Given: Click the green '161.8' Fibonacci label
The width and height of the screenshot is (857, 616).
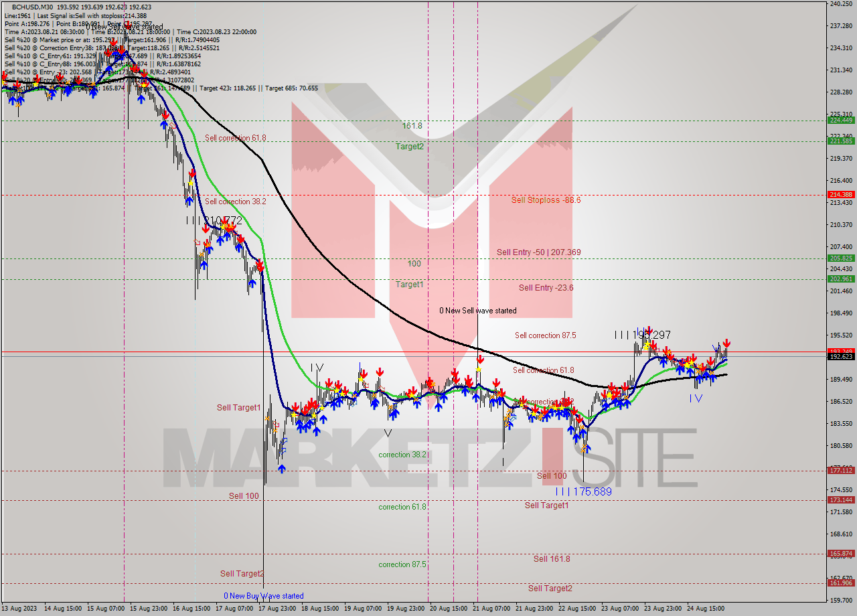Looking at the screenshot, I should [x=412, y=126].
